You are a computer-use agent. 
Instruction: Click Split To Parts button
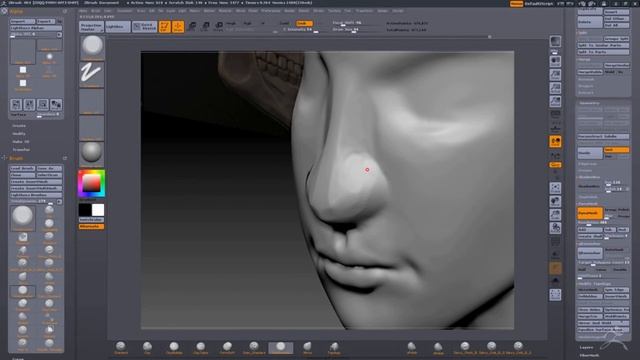click(603, 52)
